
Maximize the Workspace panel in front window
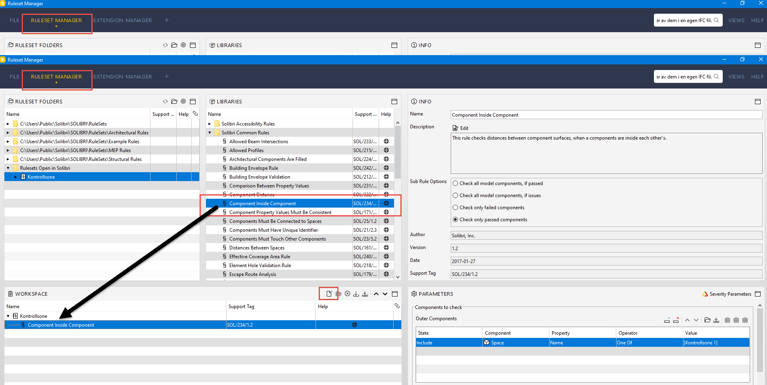(395, 294)
